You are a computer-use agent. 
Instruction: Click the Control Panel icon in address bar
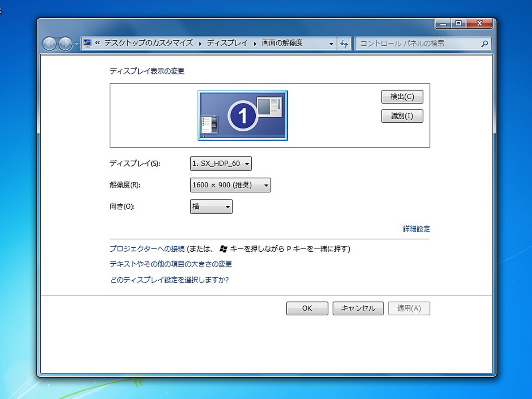click(x=87, y=43)
